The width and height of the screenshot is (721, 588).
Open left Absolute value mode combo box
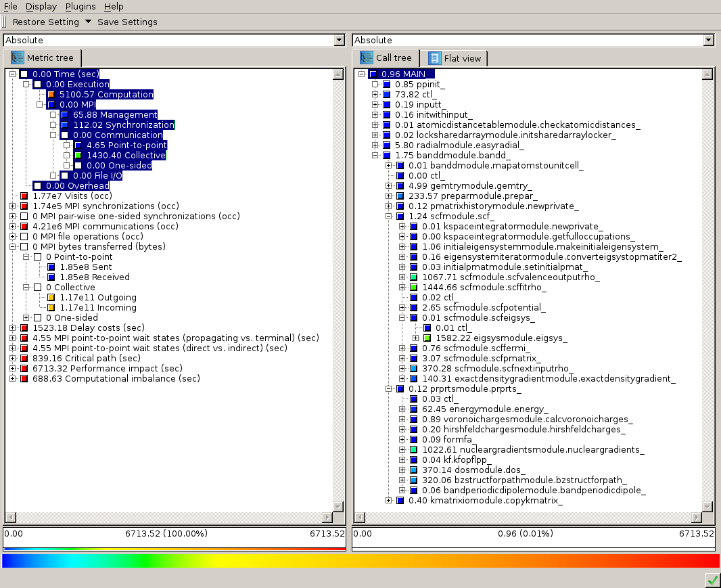[x=339, y=41]
